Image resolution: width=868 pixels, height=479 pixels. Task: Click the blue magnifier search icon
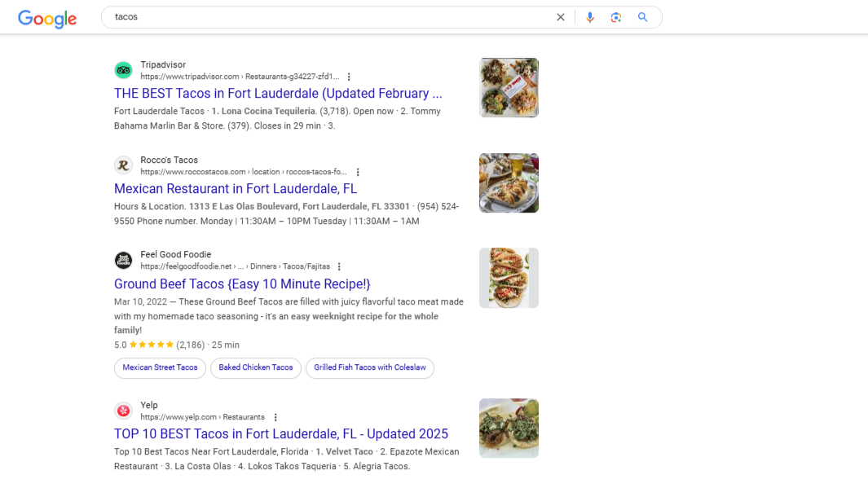pos(642,17)
